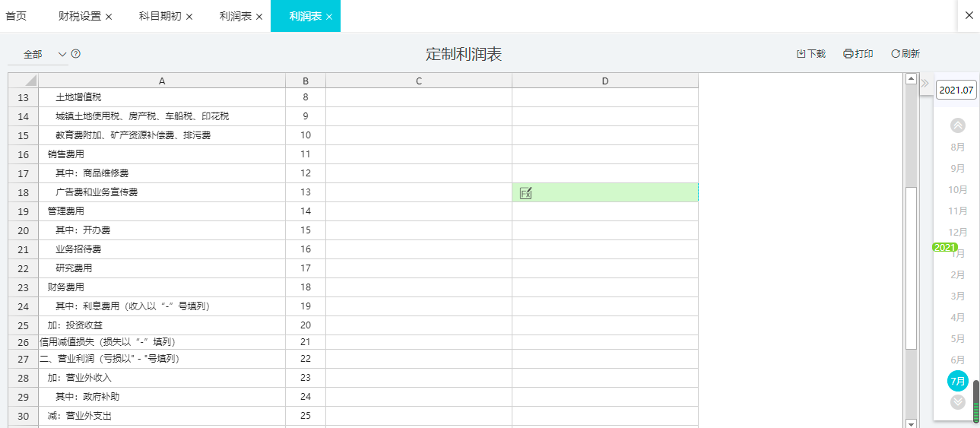Click the help question mark icon
Viewport: 980px width, 428px height.
(x=76, y=54)
